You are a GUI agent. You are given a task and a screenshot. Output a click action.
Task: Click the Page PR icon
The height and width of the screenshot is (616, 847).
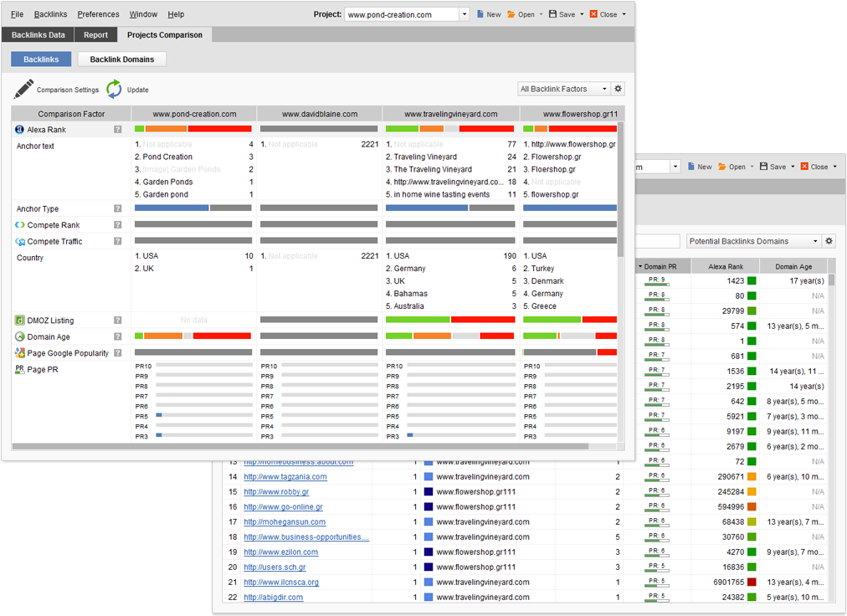[20, 369]
